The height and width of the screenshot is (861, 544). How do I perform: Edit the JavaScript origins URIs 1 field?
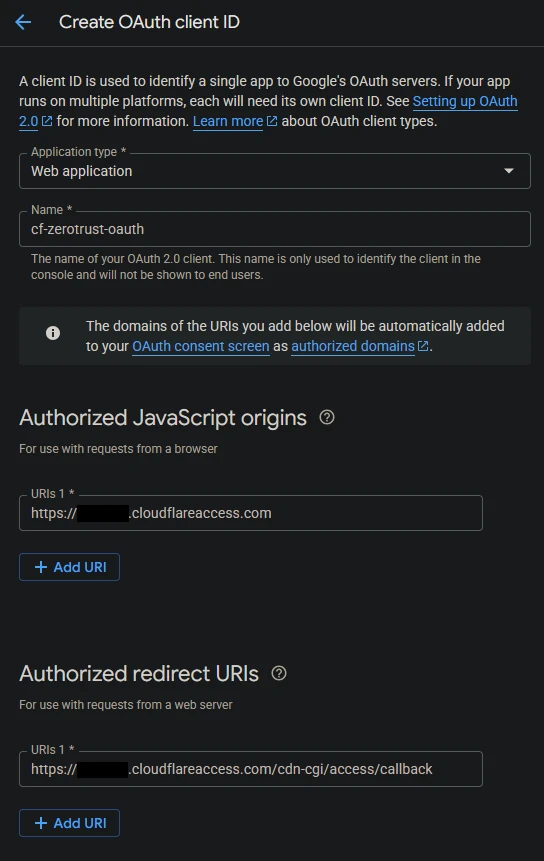(x=251, y=513)
